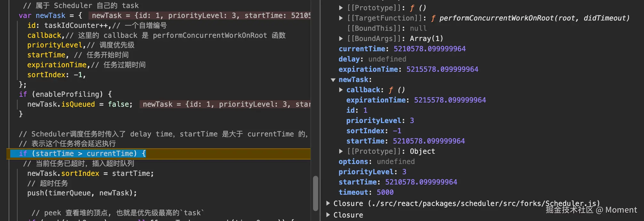Click the timeout: 5000 row
644x221 pixels.
[x=366, y=192]
